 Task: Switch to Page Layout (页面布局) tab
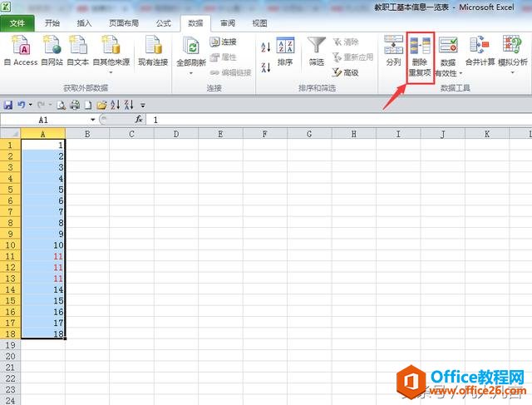coord(124,23)
